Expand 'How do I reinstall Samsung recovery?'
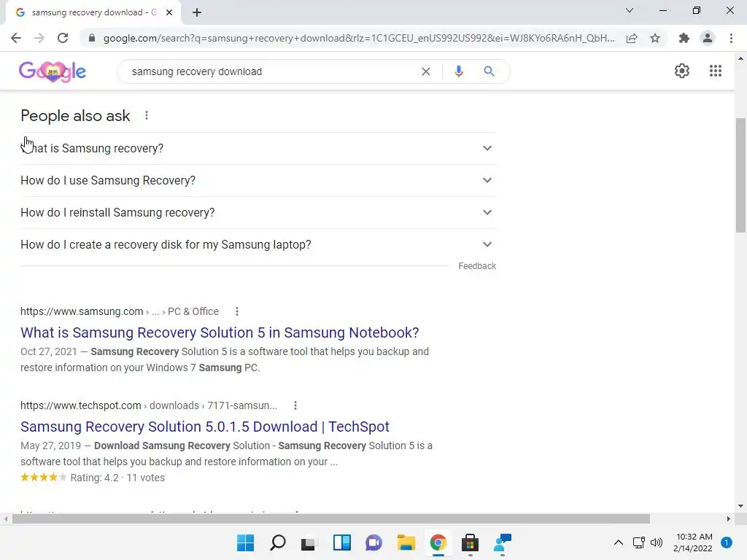 coord(258,212)
